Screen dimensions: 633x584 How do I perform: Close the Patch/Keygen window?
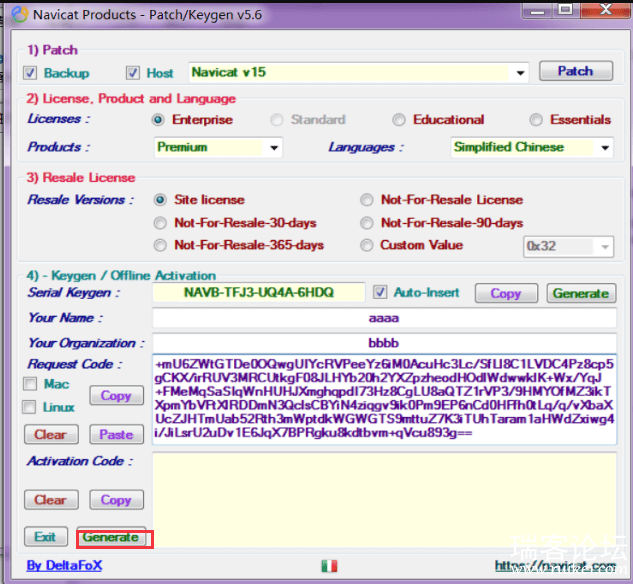606,10
